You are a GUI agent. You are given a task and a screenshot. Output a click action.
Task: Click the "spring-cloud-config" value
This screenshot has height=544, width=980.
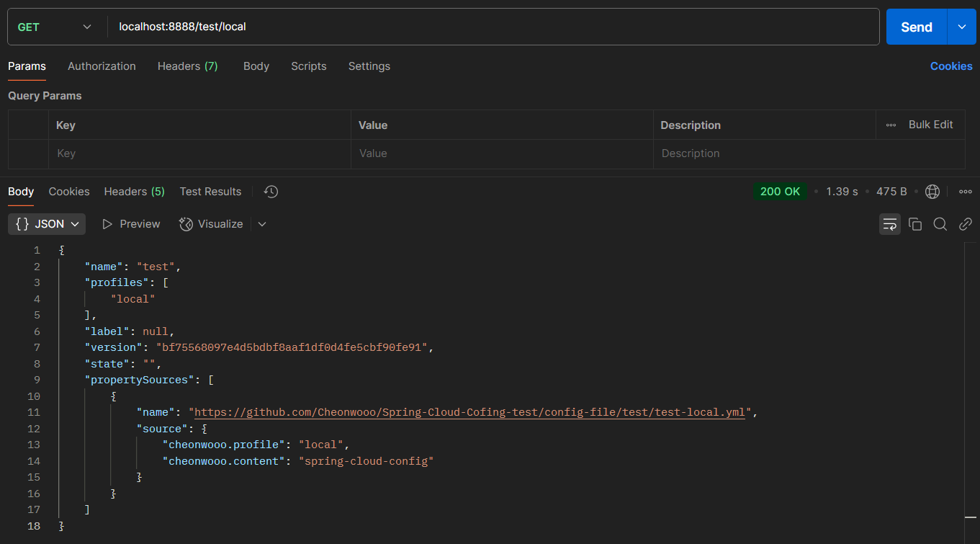(367, 461)
